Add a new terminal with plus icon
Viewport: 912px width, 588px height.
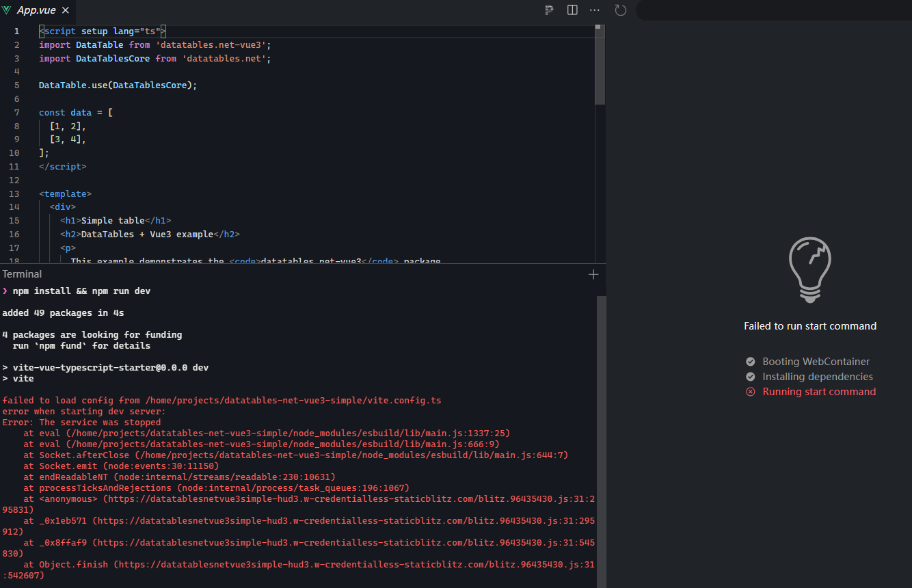pos(593,274)
